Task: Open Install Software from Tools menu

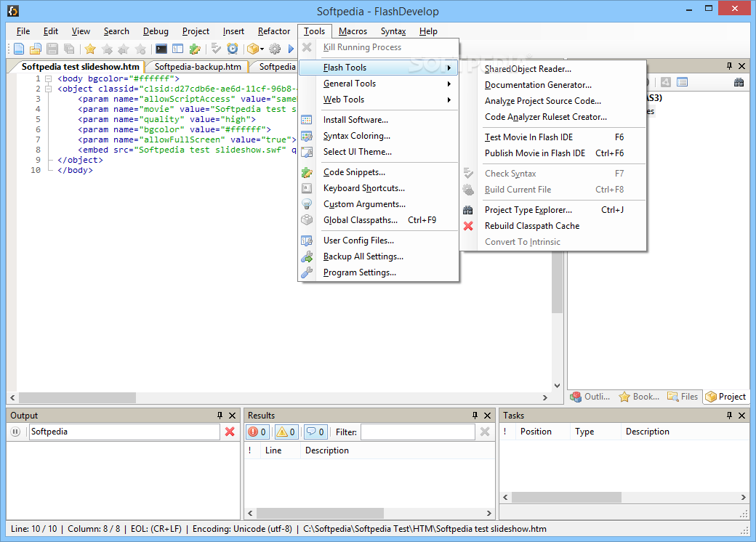Action: pyautogui.click(x=379, y=120)
